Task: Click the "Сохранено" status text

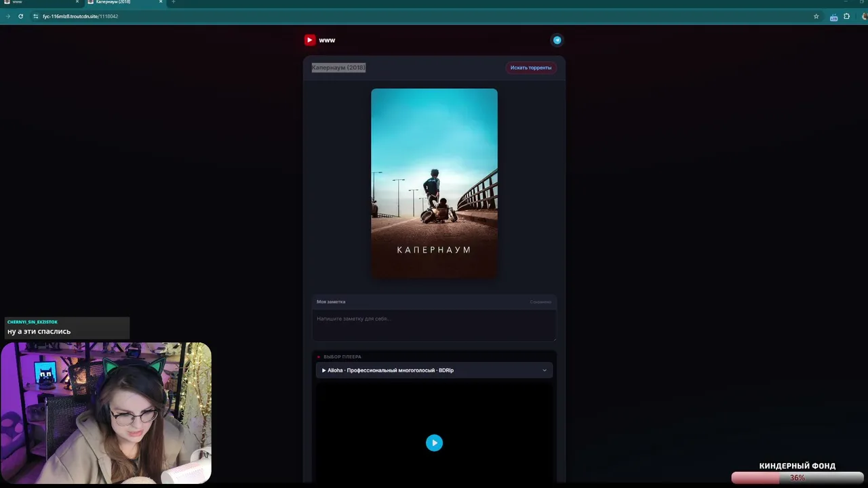Action: (x=540, y=302)
